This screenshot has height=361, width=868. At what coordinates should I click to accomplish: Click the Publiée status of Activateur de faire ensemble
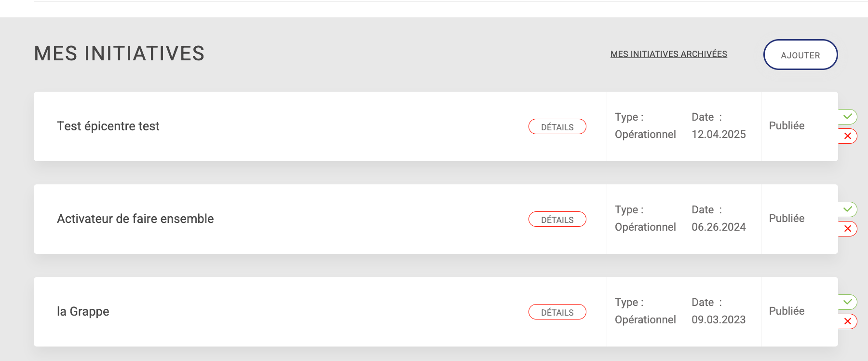(x=787, y=219)
